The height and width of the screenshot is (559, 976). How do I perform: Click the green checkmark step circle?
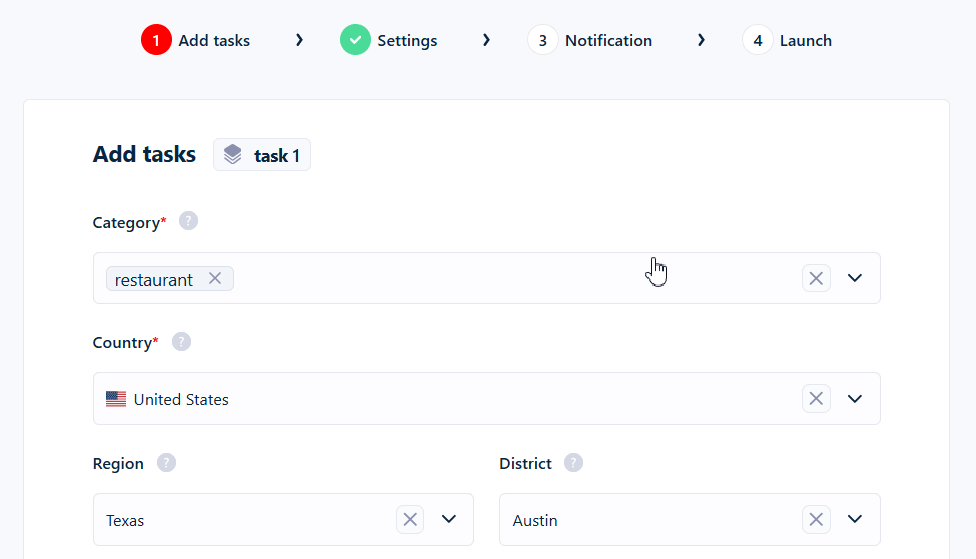pyautogui.click(x=355, y=40)
